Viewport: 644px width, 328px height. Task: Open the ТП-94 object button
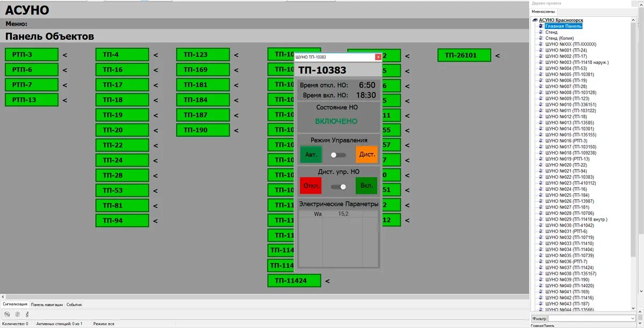coord(122,221)
